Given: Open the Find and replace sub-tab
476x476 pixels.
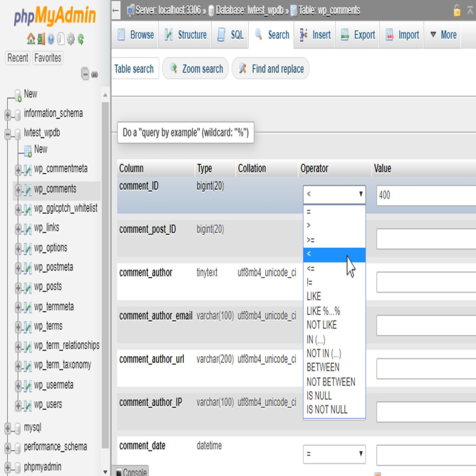Looking at the screenshot, I should click(271, 69).
